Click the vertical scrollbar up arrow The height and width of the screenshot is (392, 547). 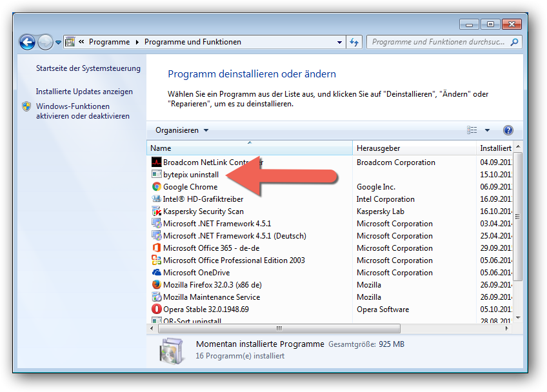518,146
